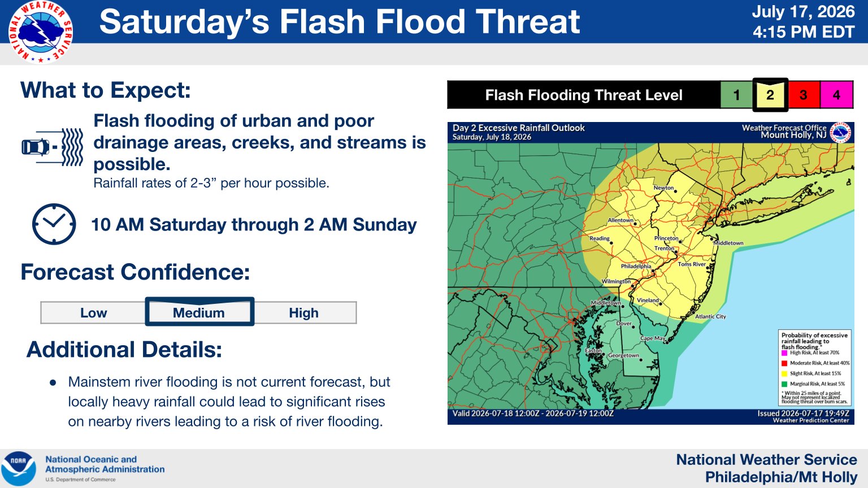Image resolution: width=868 pixels, height=488 pixels.
Task: Click the clock timing icon
Action: tap(54, 224)
